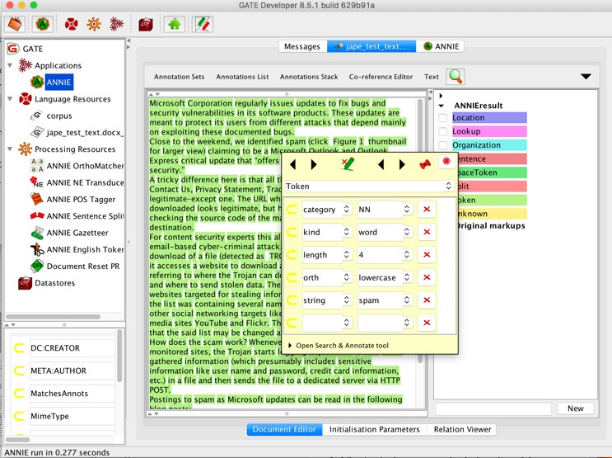Remove the kind feature with red X

click(427, 232)
